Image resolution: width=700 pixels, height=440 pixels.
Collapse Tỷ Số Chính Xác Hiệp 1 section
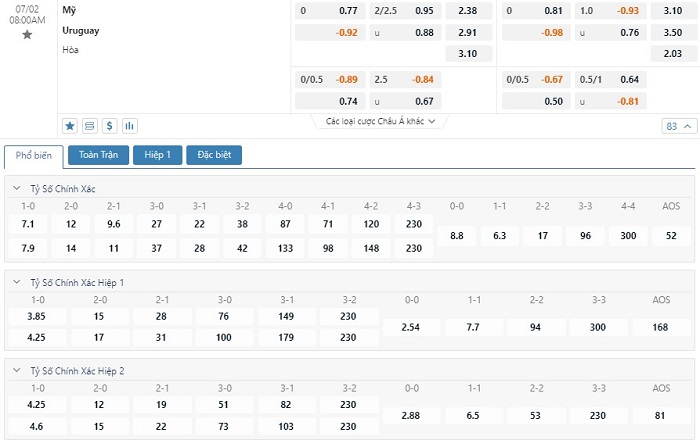[x=16, y=282]
